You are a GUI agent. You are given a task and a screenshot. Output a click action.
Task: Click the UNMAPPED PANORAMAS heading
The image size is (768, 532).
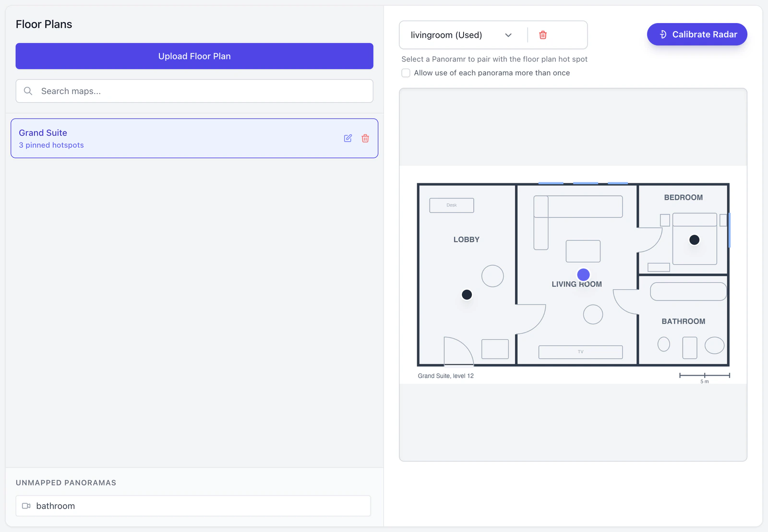(x=66, y=483)
